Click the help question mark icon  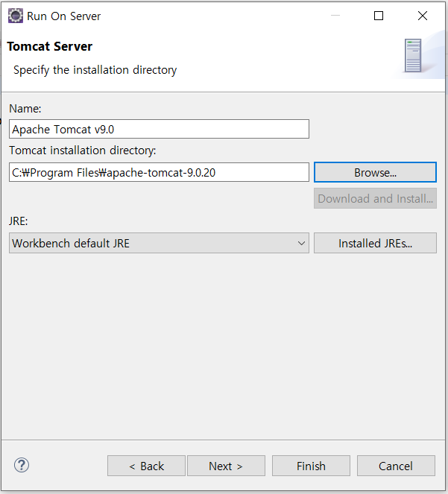tap(22, 466)
